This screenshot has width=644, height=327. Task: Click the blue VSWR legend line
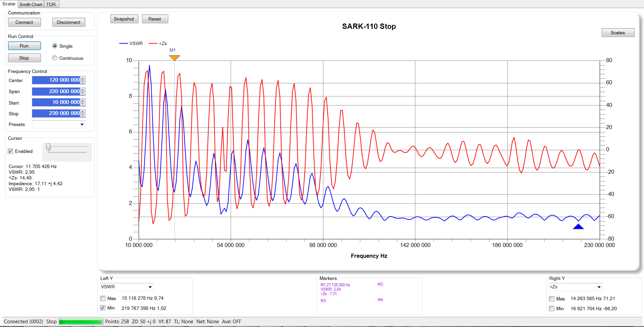pos(123,43)
